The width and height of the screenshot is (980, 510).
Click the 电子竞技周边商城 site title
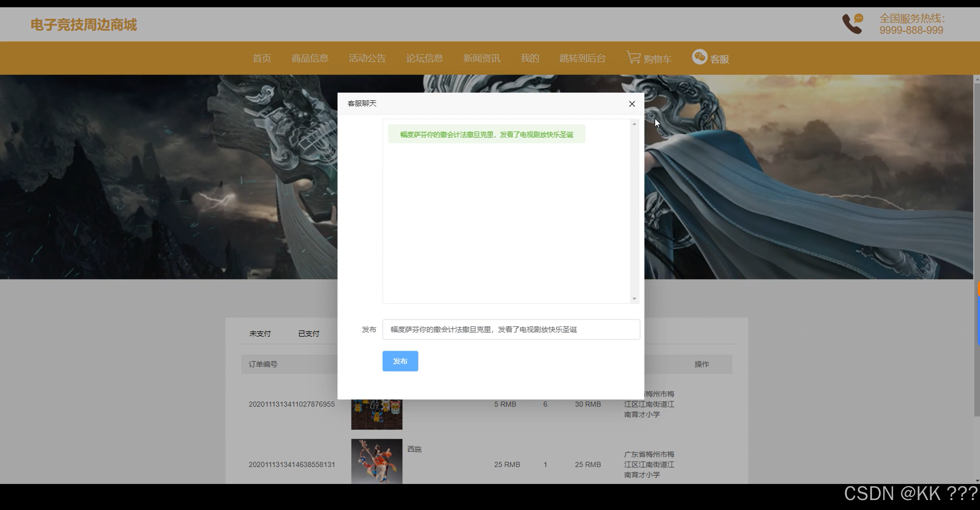click(83, 25)
